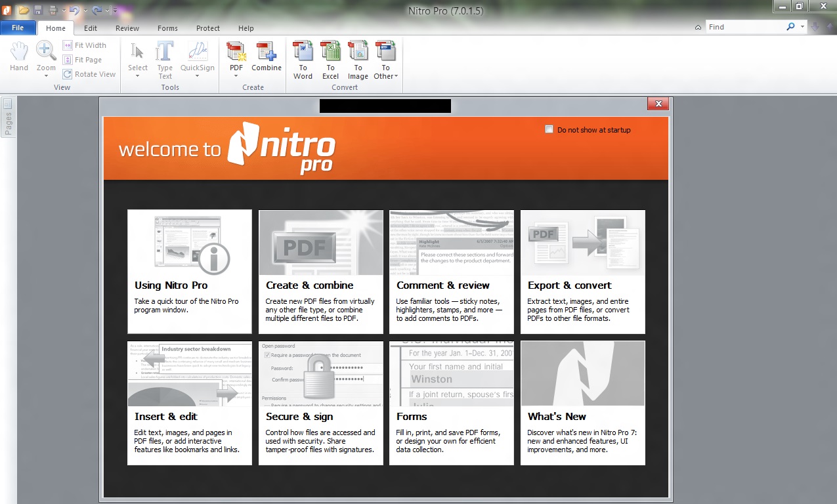837x504 pixels.
Task: Click inside the Find search field
Action: (745, 27)
